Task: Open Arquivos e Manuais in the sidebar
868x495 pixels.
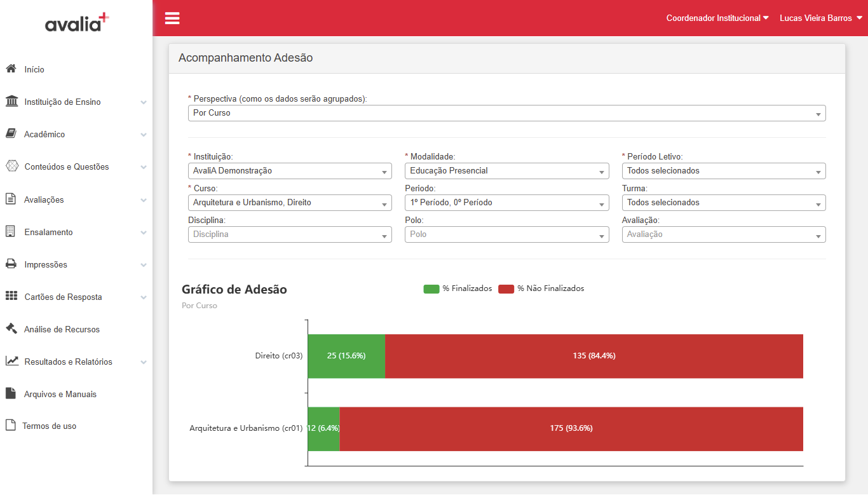Action: click(60, 394)
